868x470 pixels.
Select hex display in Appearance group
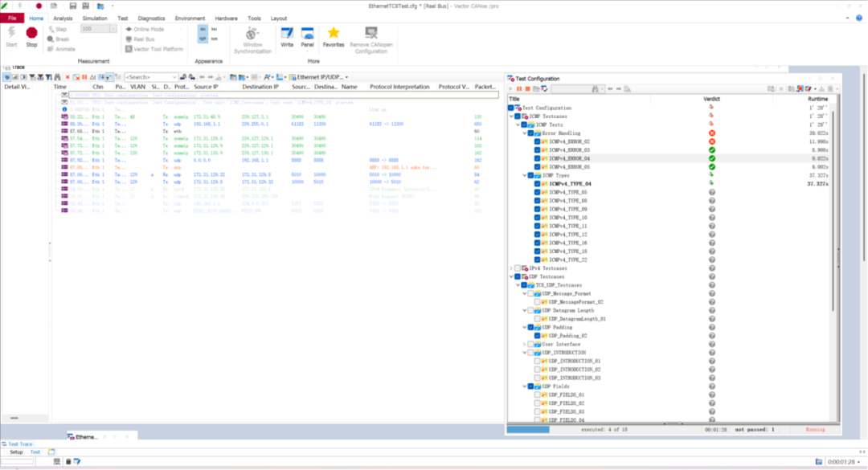coord(215,30)
